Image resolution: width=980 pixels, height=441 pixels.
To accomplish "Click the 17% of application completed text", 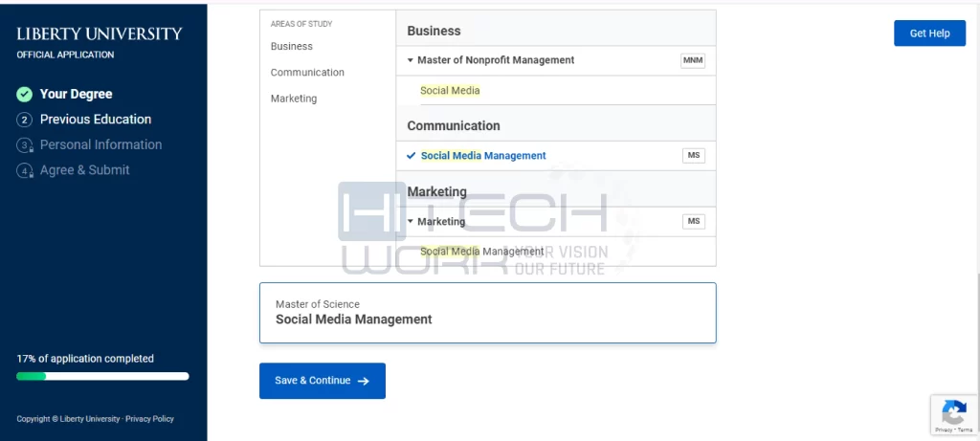I will [x=85, y=359].
